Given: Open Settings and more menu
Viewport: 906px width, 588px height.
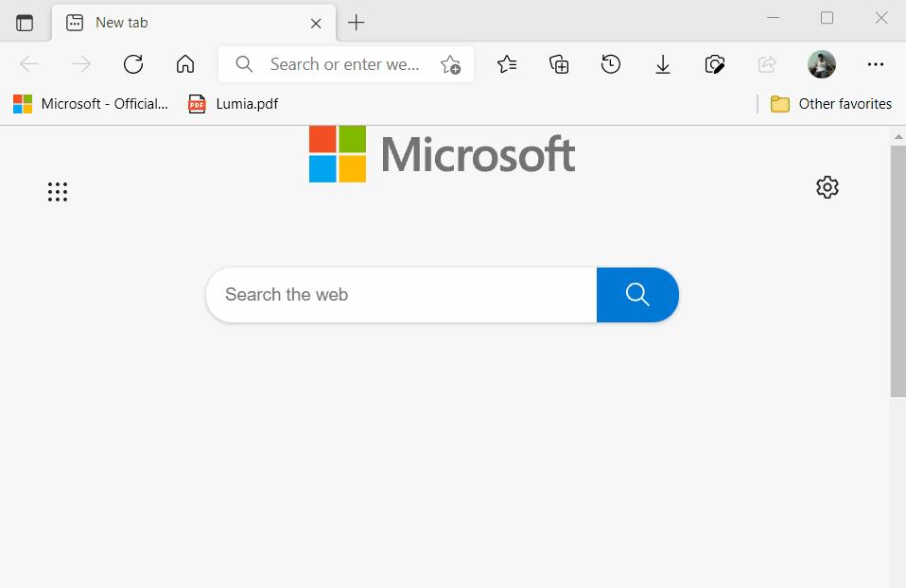Looking at the screenshot, I should pyautogui.click(x=876, y=64).
